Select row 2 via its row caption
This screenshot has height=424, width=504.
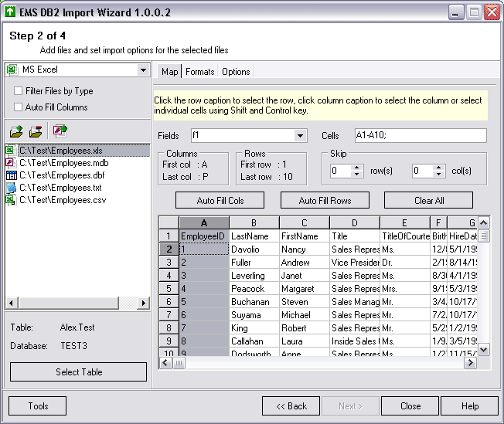169,249
